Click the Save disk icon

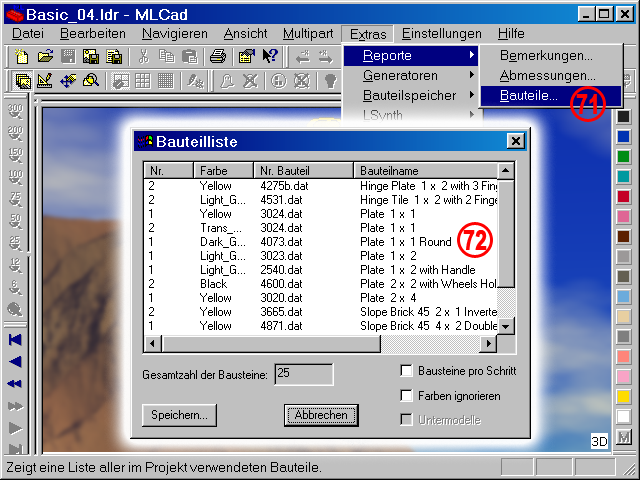pos(68,56)
